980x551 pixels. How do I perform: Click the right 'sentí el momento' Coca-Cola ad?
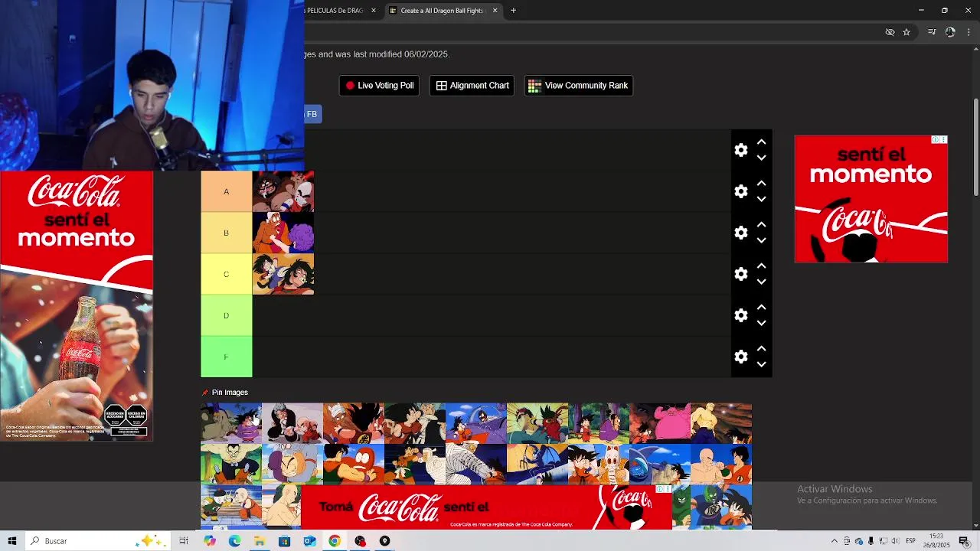871,199
